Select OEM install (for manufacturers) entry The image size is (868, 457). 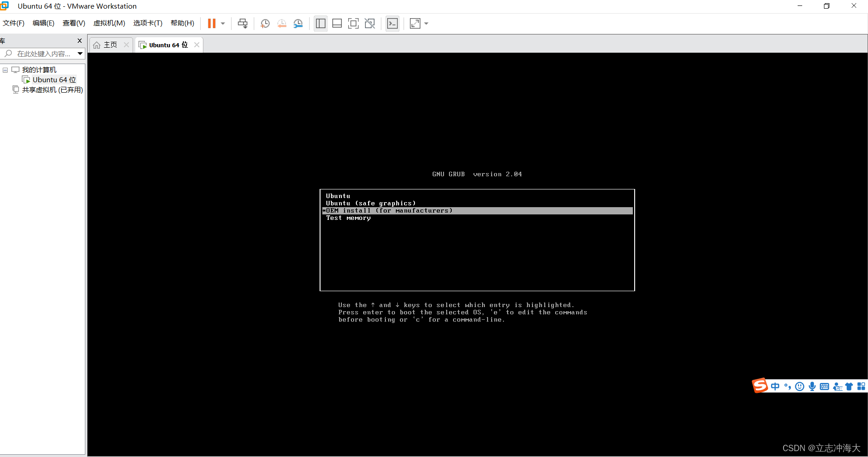click(x=477, y=211)
